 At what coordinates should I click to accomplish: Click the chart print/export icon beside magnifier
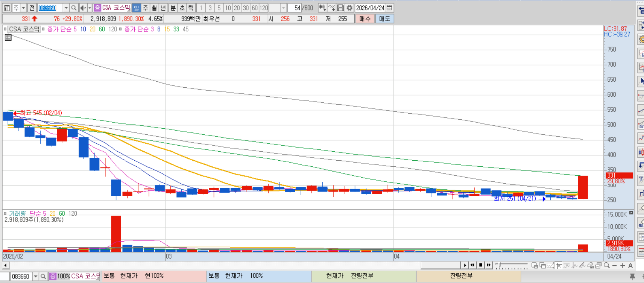pos(598,265)
